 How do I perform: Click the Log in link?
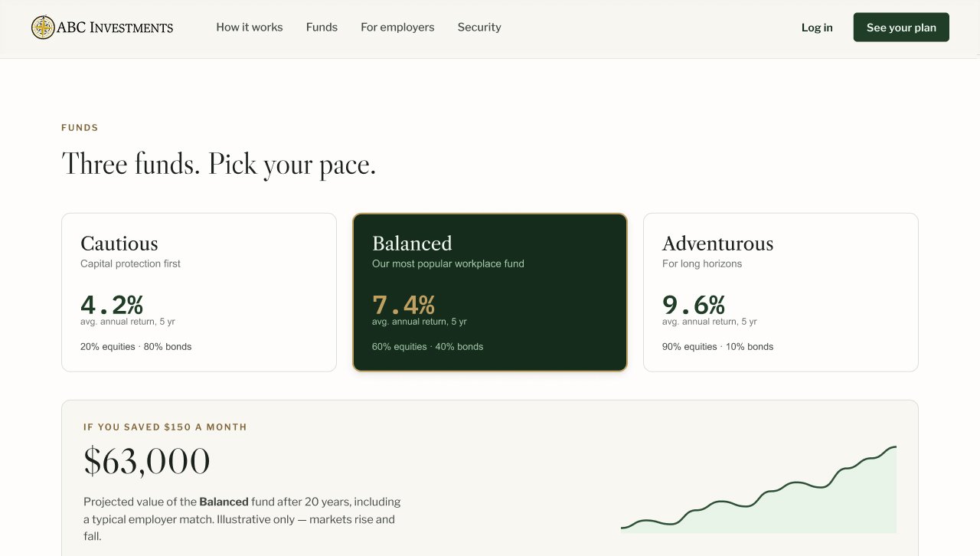817,28
